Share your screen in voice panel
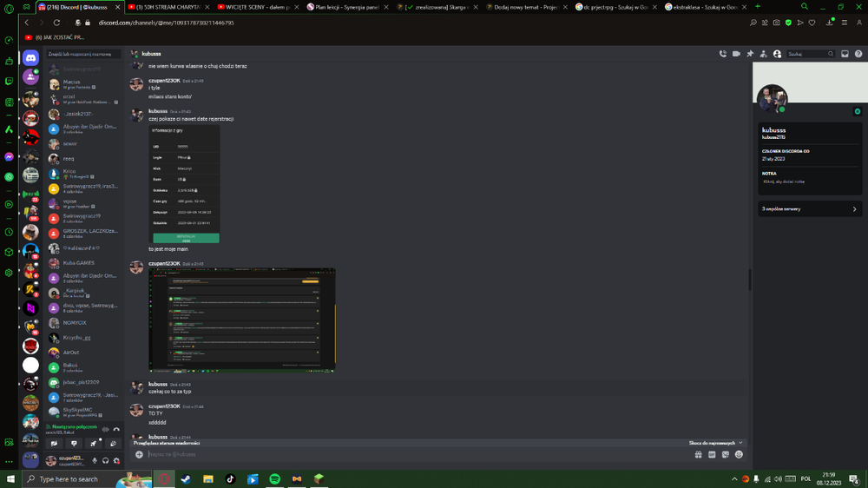This screenshot has width=868, height=488. [x=74, y=443]
